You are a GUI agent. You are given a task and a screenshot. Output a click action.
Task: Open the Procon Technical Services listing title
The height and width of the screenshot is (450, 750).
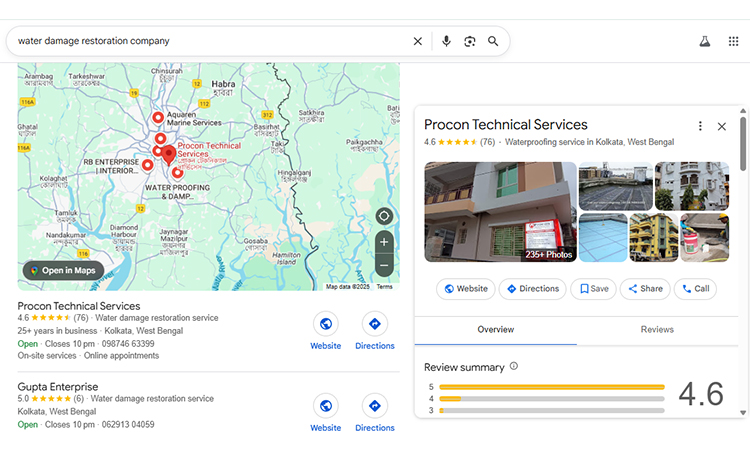pos(79,306)
